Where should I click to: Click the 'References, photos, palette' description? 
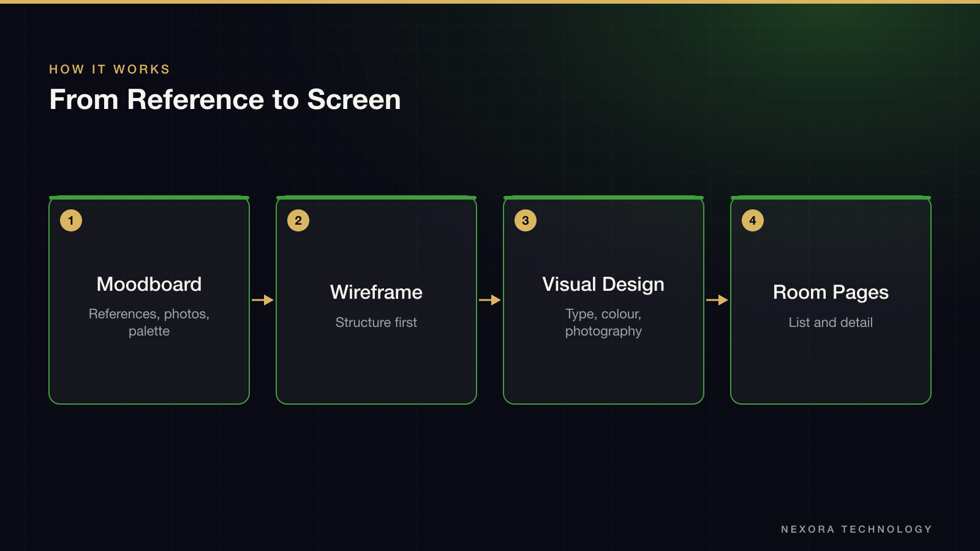click(x=149, y=322)
